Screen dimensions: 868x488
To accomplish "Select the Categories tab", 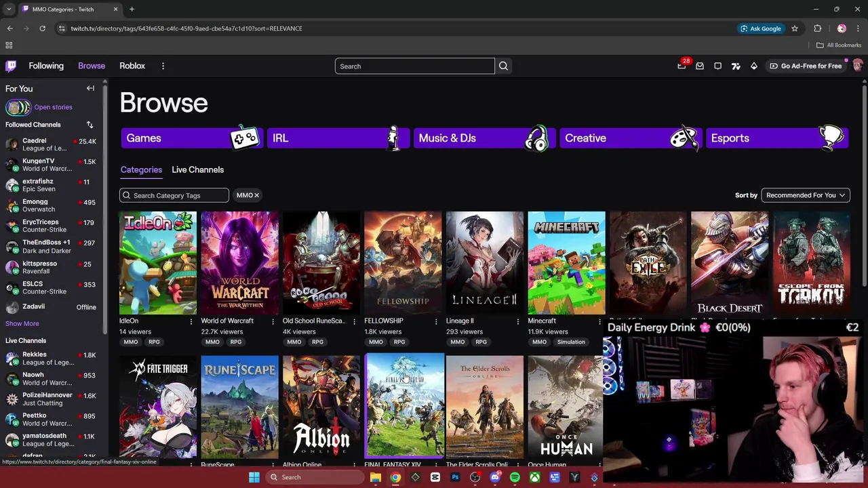I will coord(141,169).
